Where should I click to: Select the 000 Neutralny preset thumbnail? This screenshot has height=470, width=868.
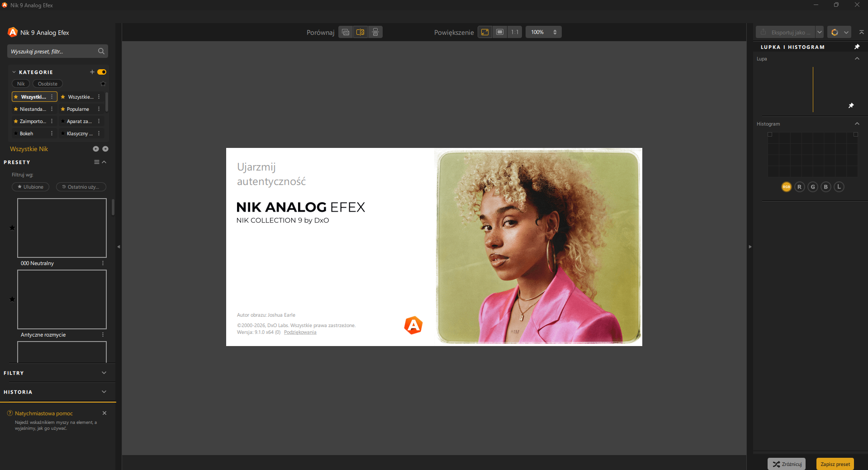(x=62, y=228)
